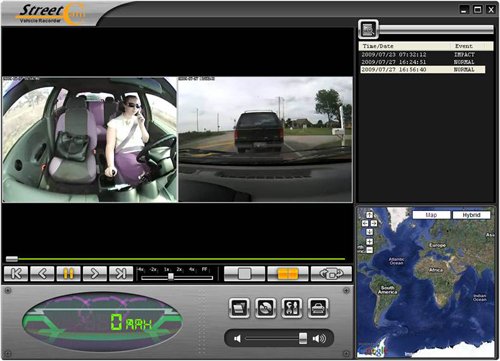Viewport: 500px width, 361px height.
Task: Maximize the vehicle recorder window
Action: pos(478,9)
